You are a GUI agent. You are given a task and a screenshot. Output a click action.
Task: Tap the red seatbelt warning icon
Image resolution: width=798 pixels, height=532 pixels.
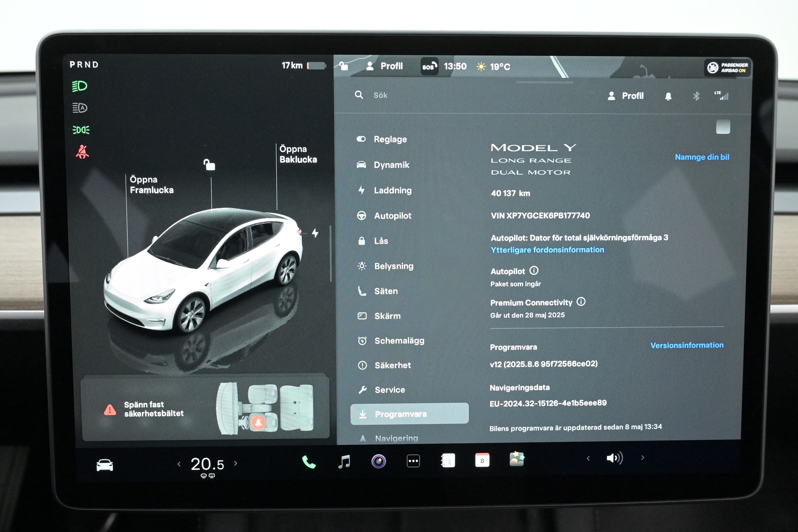[x=82, y=152]
